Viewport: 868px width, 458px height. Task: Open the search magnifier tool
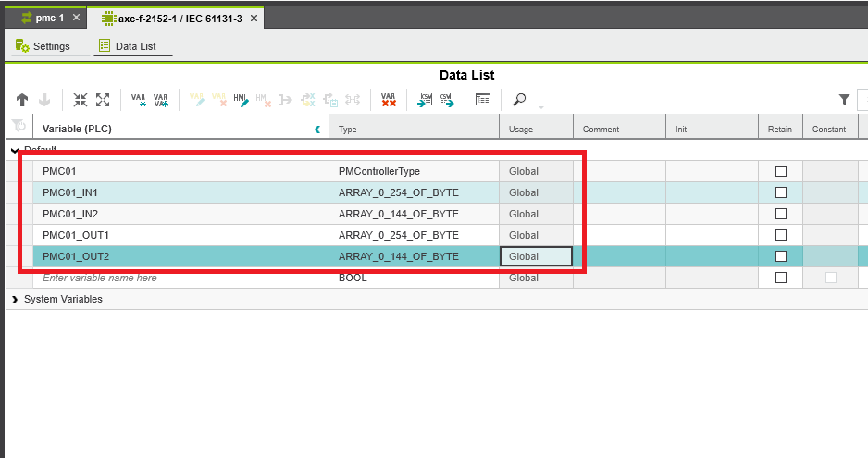coord(520,100)
